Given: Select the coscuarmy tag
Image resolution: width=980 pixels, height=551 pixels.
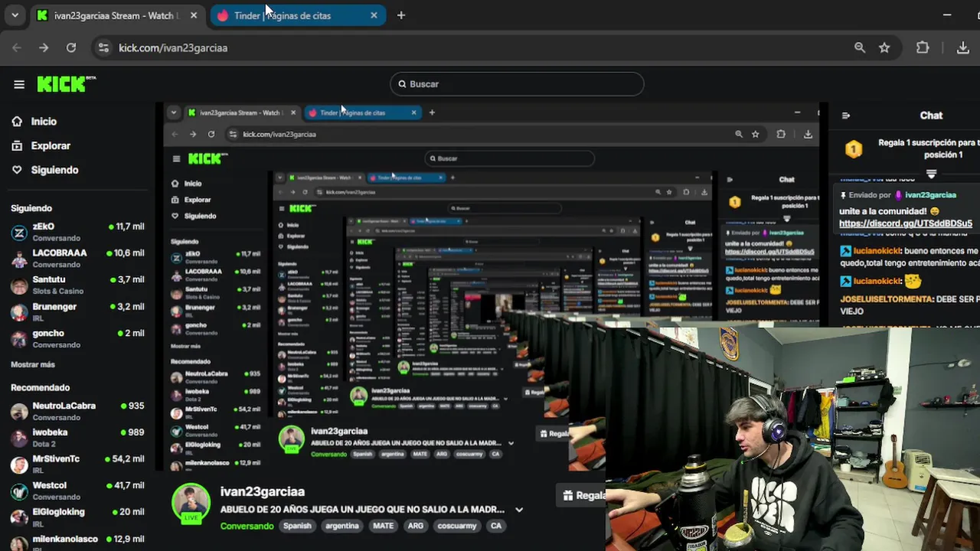Looking at the screenshot, I should click(x=457, y=526).
